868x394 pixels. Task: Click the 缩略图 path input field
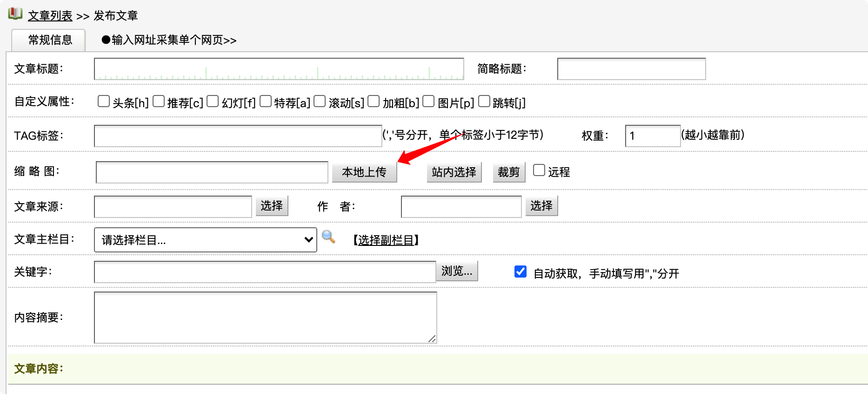212,172
